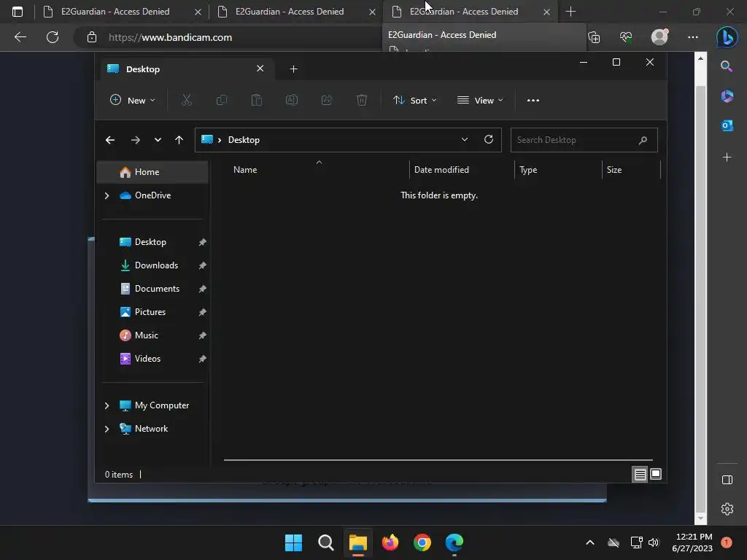The width and height of the screenshot is (747, 560).
Task: Open the Sort dropdown menu
Action: [414, 101]
